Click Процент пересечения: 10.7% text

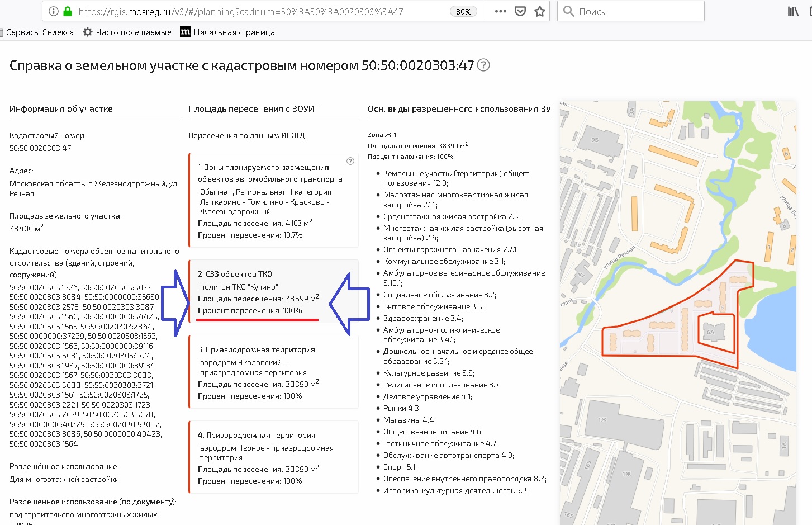(x=250, y=235)
